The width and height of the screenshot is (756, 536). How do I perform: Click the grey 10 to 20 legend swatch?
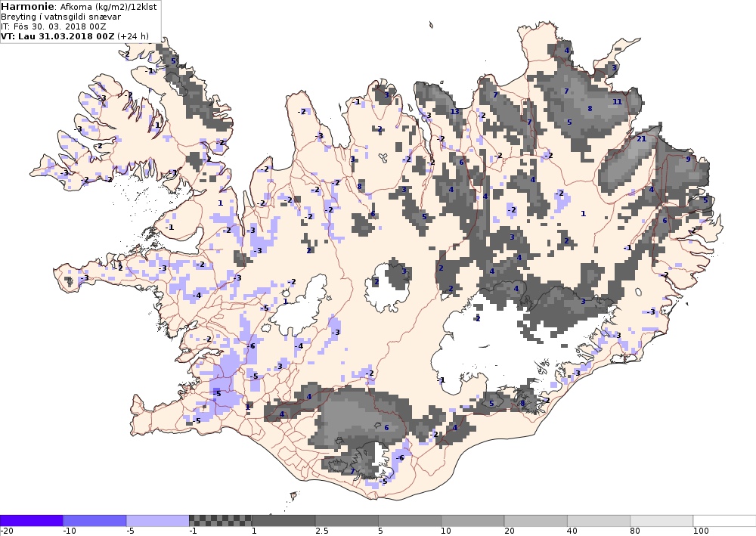pyautogui.click(x=472, y=521)
